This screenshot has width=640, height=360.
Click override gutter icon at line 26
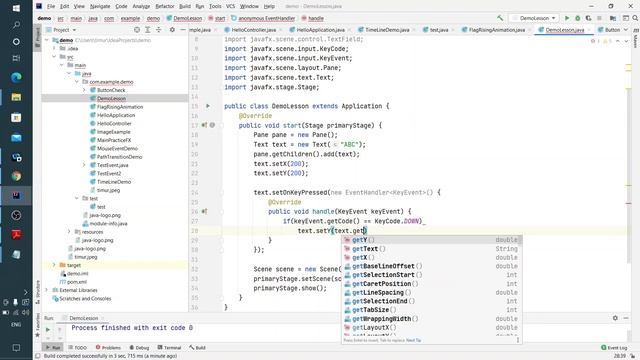point(204,211)
